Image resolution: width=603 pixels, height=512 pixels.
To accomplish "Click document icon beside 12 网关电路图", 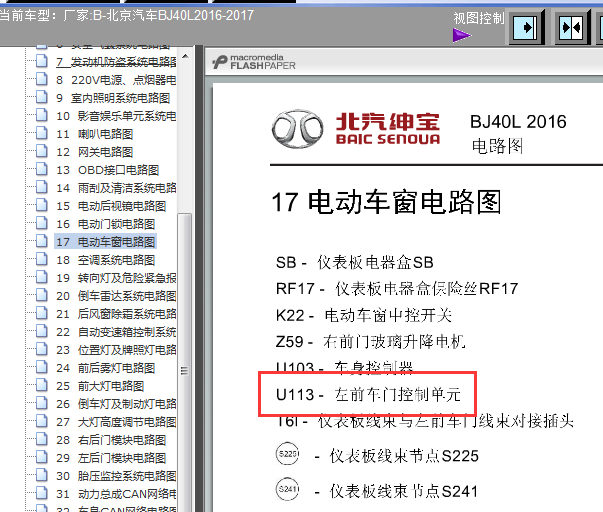I will click(x=42, y=151).
